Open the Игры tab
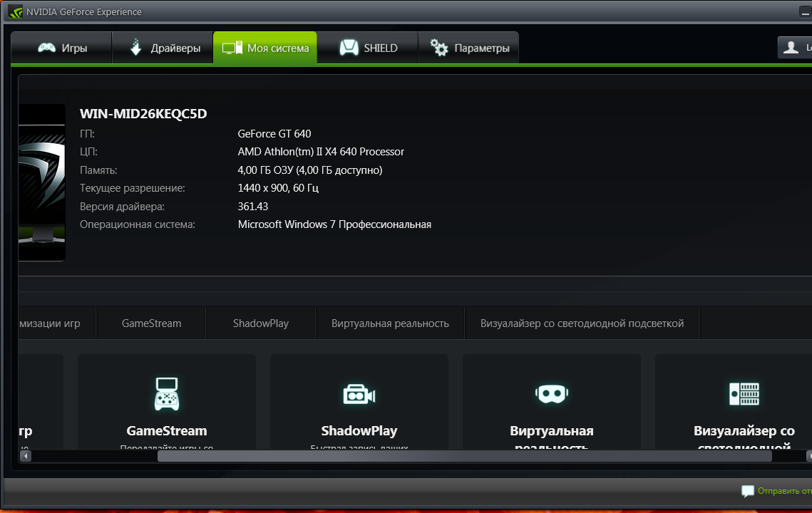 click(61, 48)
